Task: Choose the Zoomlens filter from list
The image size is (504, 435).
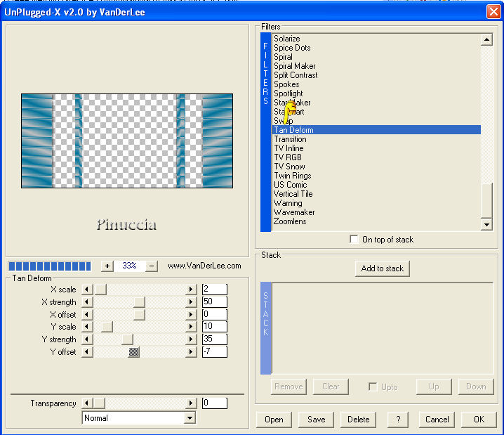Action: click(290, 221)
